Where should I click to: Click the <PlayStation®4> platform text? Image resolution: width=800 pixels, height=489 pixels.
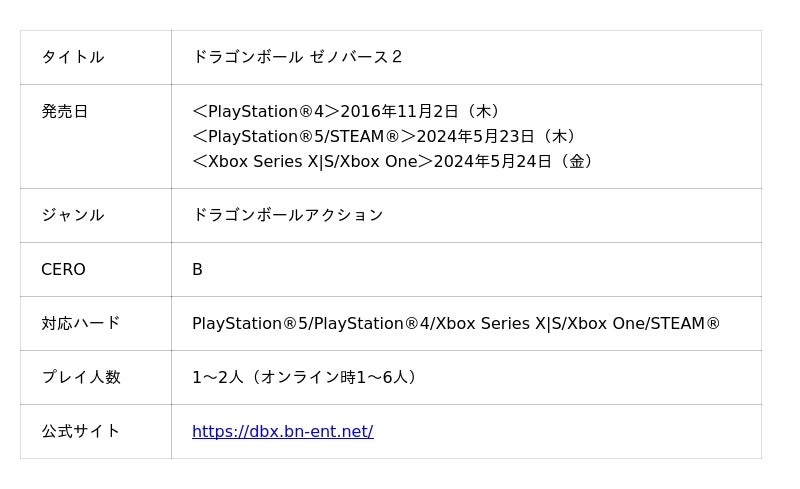pos(266,111)
